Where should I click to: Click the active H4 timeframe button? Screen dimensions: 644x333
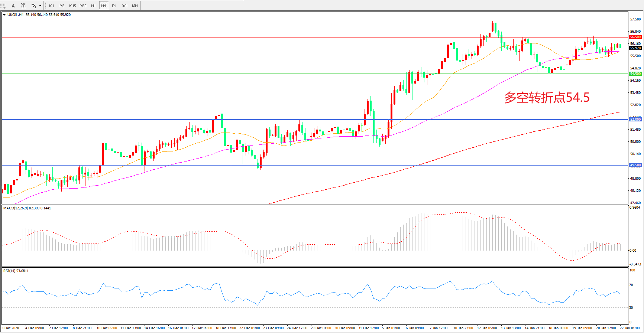point(104,6)
